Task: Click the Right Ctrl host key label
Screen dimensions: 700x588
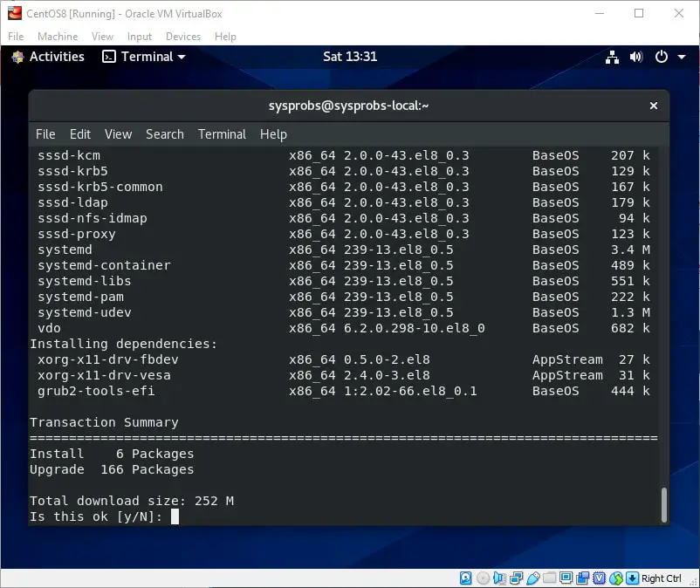Action: 662,578
